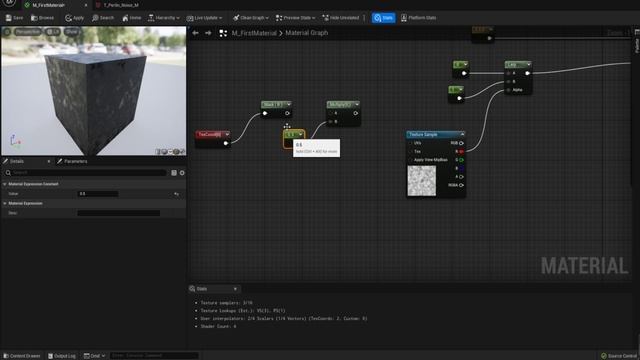Toggle Platform Stats
This screenshot has height=360, width=640.
(418, 18)
